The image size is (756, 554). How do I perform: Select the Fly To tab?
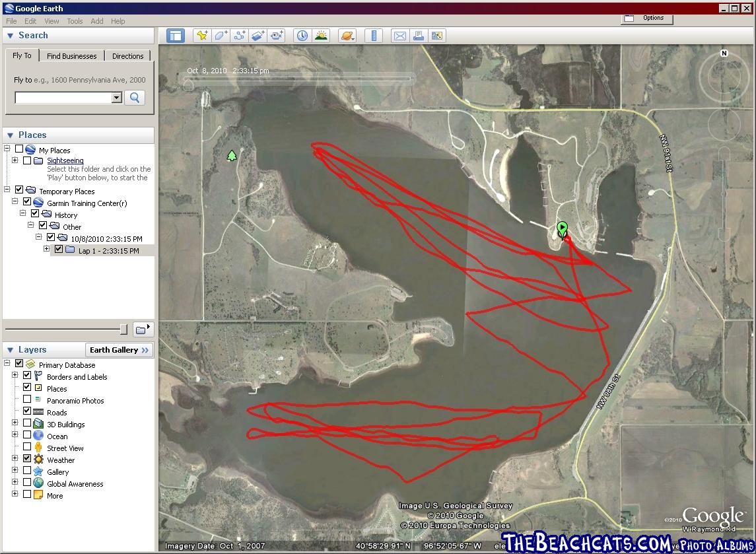22,55
